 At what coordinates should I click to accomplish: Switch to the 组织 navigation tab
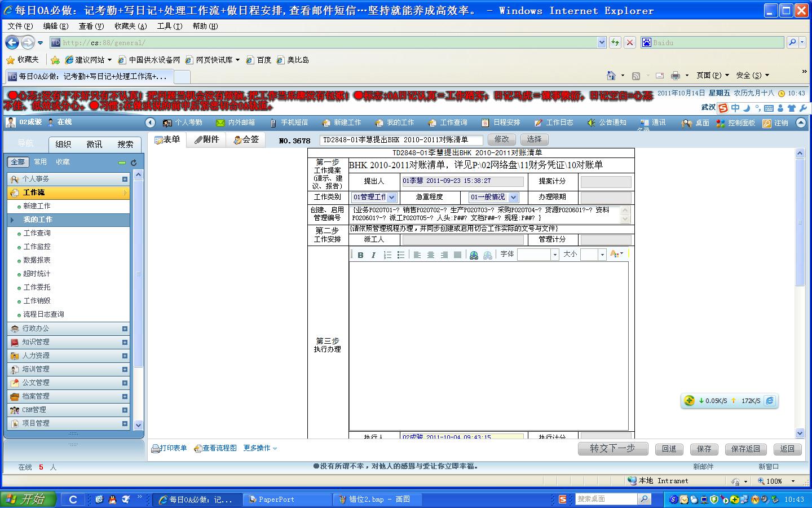click(63, 144)
